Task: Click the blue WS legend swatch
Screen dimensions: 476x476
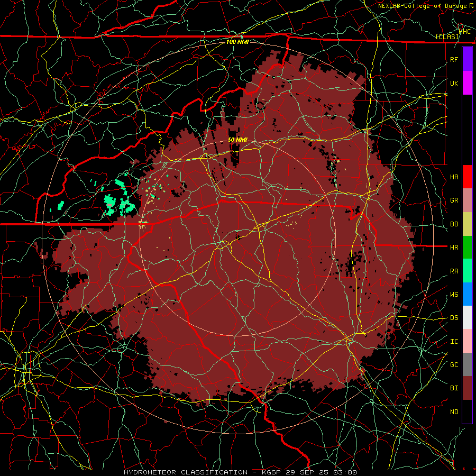Action: (467, 294)
